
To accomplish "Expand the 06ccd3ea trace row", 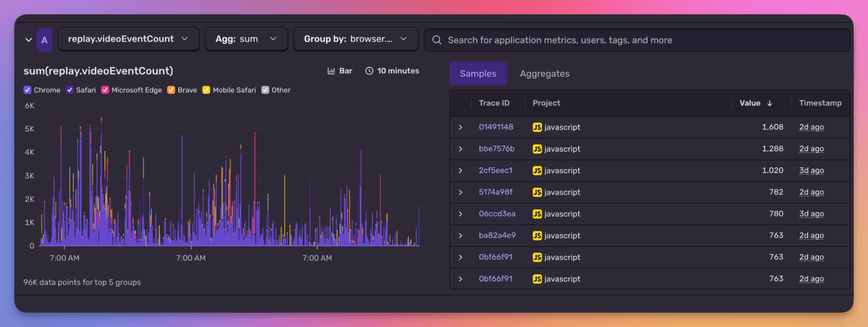I will tap(460, 214).
